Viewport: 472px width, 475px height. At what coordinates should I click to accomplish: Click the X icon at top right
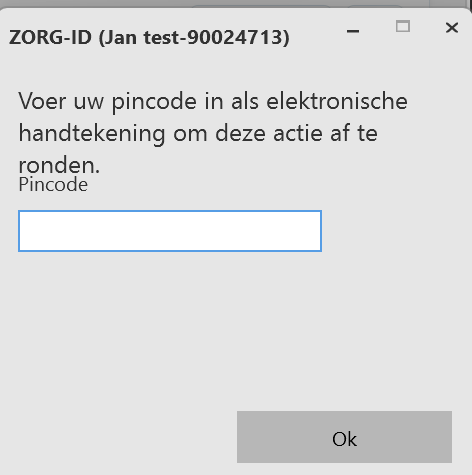point(452,28)
